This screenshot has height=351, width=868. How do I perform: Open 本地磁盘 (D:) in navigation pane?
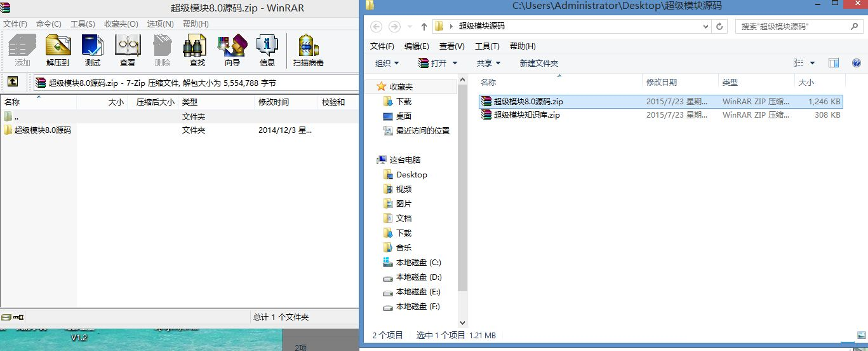(418, 277)
